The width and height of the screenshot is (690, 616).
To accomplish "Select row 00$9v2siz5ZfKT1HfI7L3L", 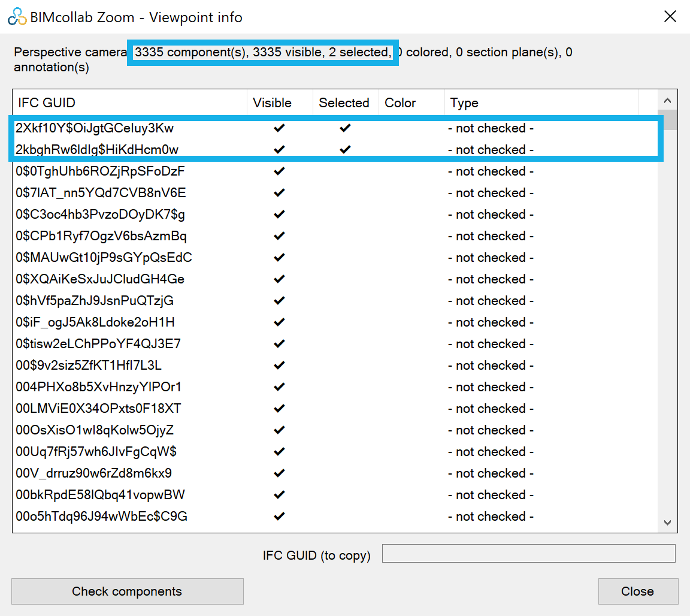I will pyautogui.click(x=335, y=366).
